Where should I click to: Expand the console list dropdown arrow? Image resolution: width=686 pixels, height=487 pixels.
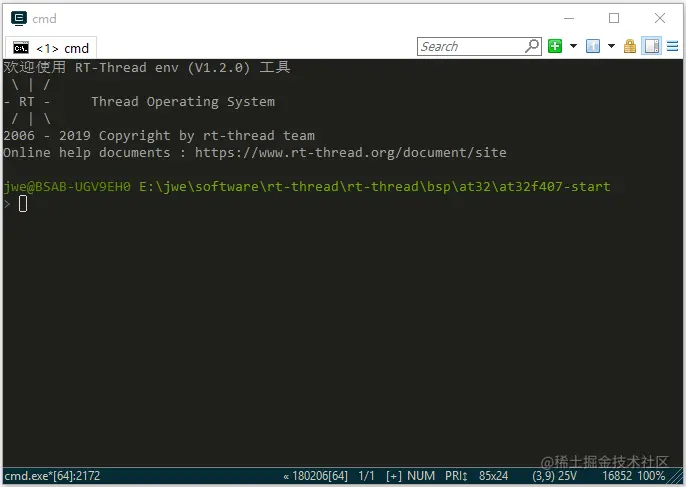pyautogui.click(x=611, y=46)
